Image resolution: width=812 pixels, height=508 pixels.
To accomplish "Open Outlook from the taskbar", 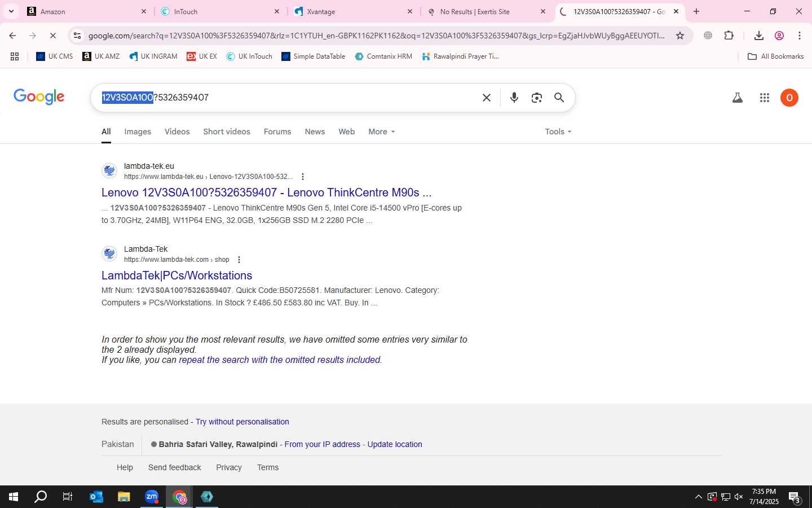I will coord(96,497).
